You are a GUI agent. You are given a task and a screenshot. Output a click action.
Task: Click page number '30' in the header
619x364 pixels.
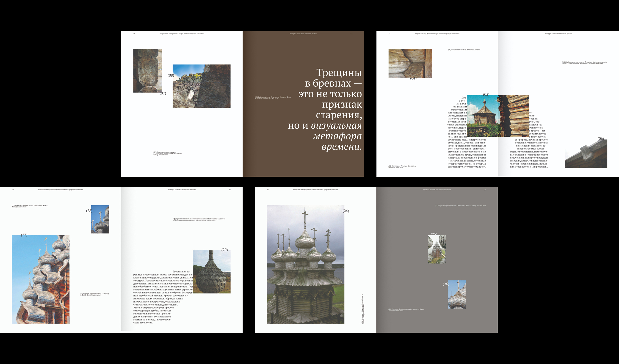(13, 190)
